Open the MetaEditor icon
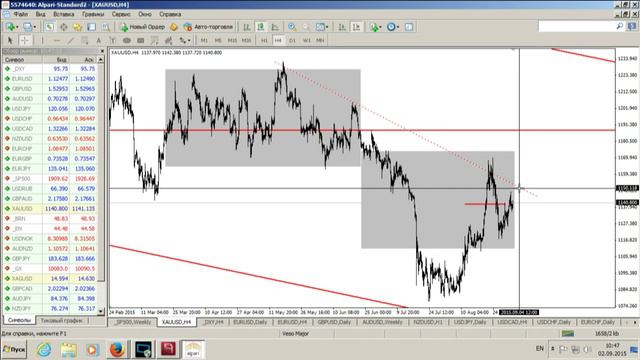640x360 pixels. tap(174, 27)
